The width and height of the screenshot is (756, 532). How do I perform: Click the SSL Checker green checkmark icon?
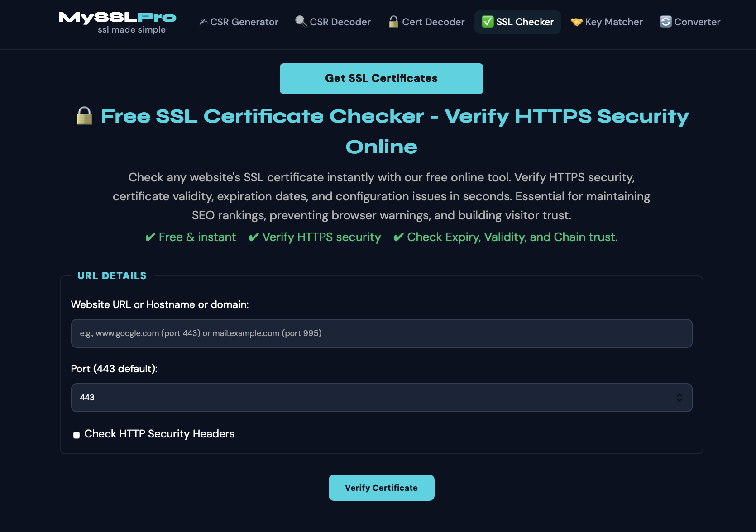pos(488,22)
